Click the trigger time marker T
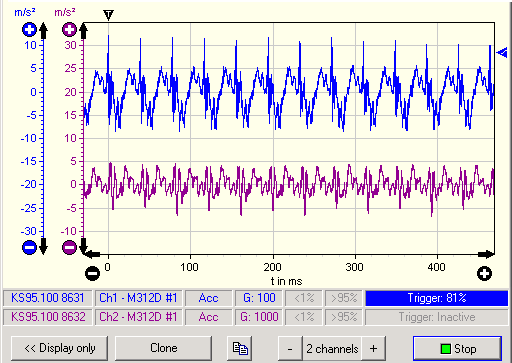512x363 pixels. [108, 15]
